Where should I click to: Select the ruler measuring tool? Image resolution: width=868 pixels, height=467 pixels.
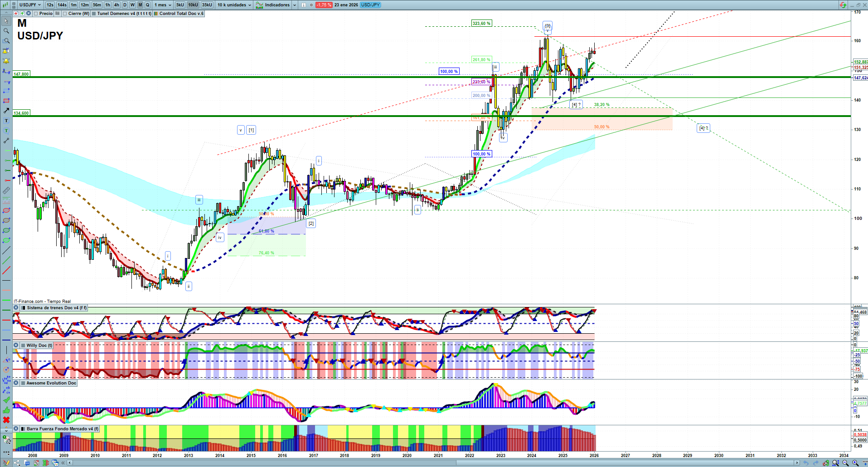6,190
